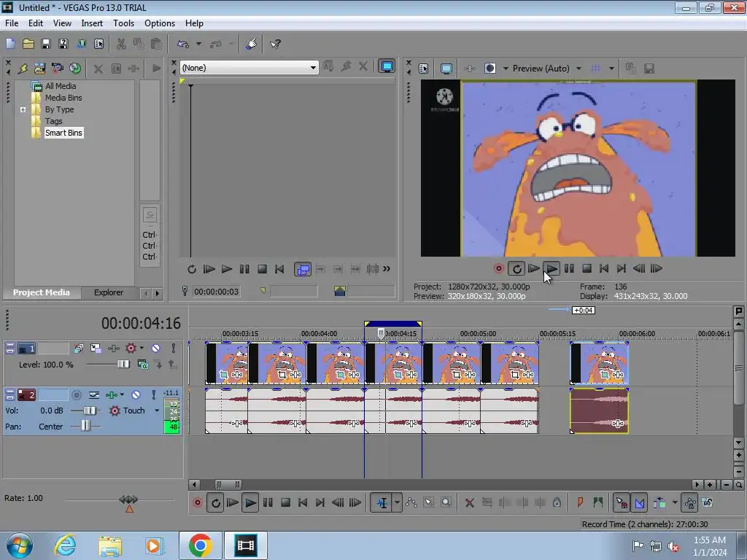Select the Normal Edit tool in timeline toolbar
This screenshot has height=560, width=747.
[382, 502]
